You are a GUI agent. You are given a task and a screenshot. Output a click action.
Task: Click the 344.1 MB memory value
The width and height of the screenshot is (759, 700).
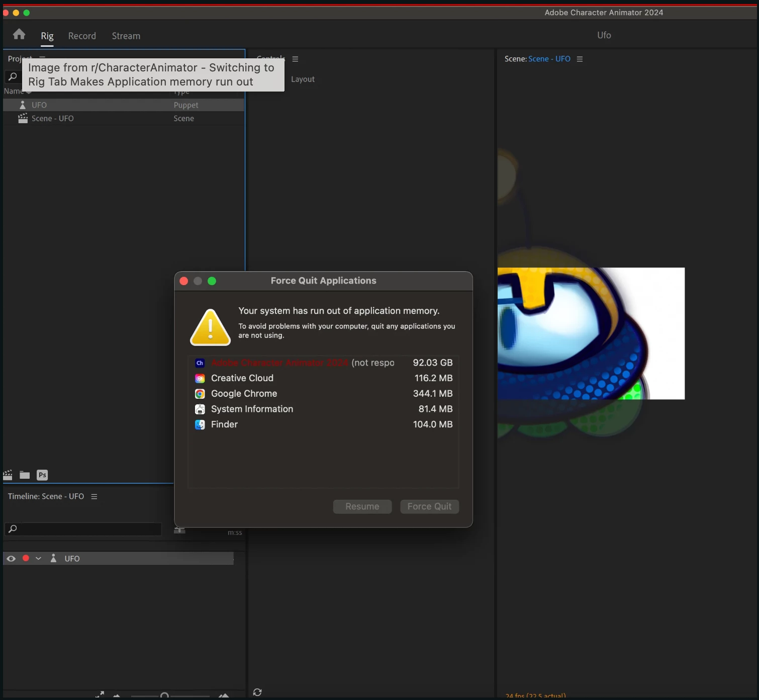pyautogui.click(x=433, y=394)
